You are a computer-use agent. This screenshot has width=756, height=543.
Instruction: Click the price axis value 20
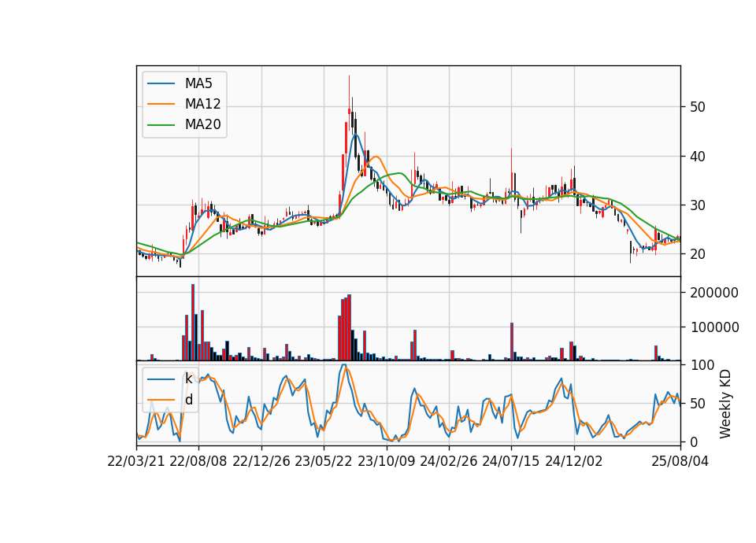pyautogui.click(x=697, y=254)
